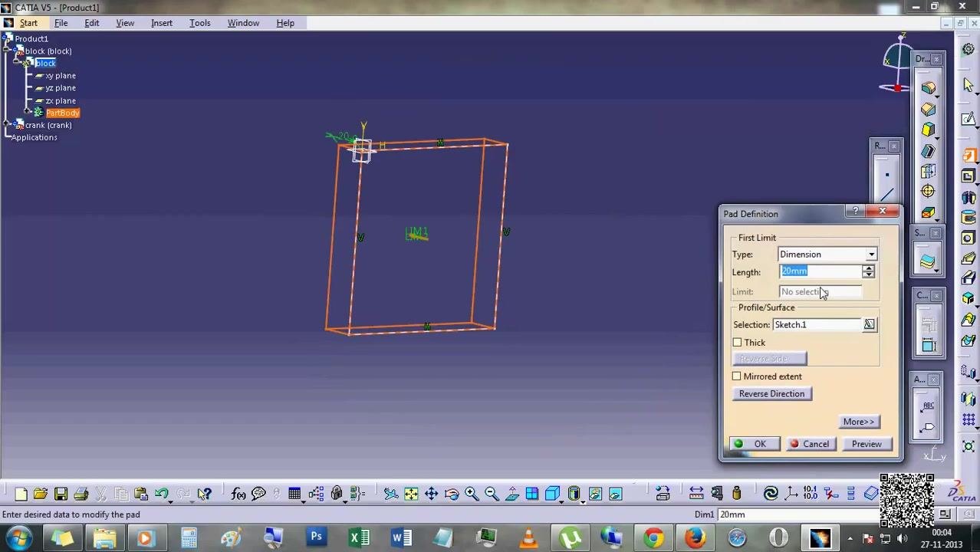Viewport: 980px width, 552px height.
Task: Open the Edit menu
Action: [x=91, y=23]
